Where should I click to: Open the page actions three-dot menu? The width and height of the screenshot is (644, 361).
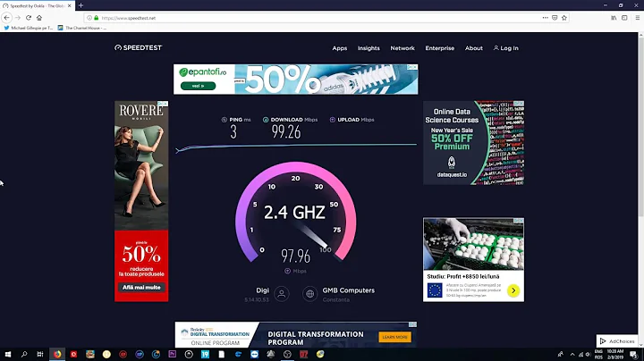(545, 18)
